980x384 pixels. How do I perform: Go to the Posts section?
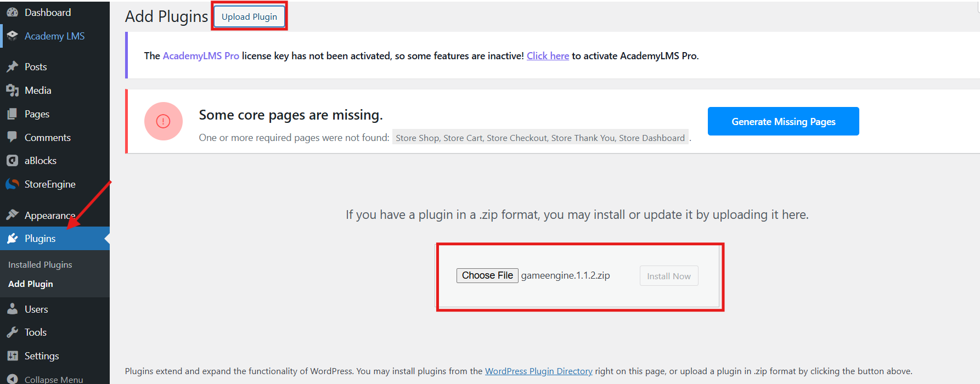click(x=55, y=67)
